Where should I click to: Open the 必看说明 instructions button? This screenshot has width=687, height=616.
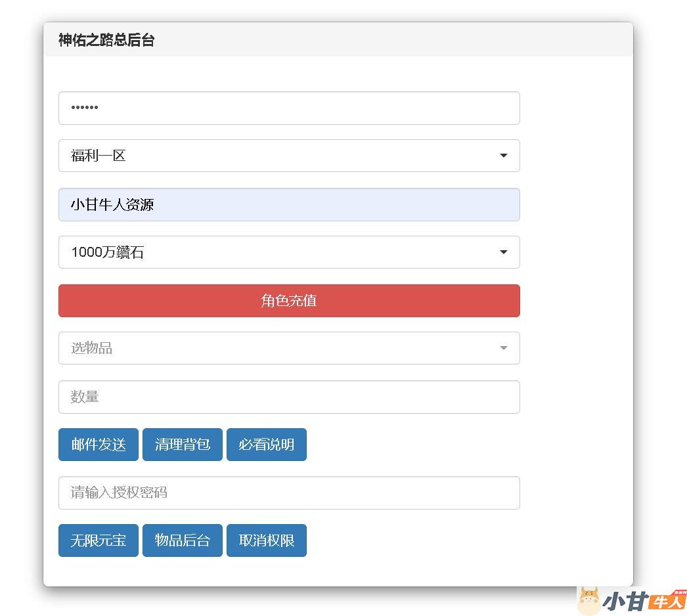(266, 445)
